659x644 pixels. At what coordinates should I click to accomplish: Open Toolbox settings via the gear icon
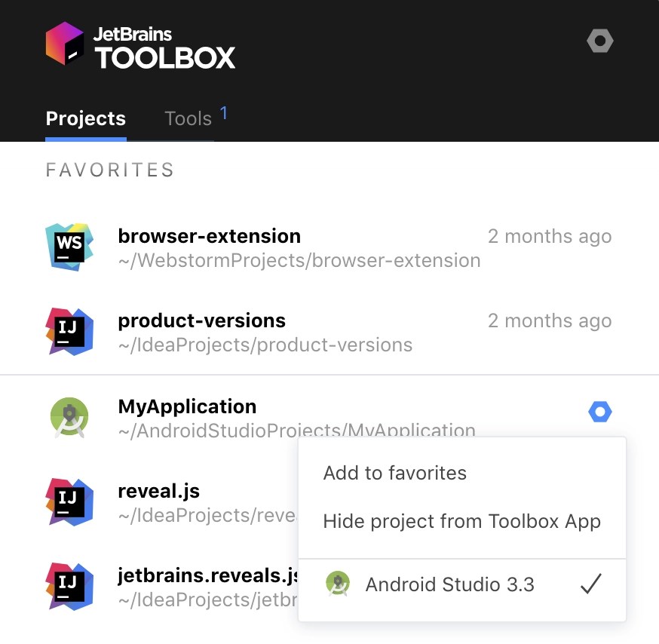coord(599,41)
